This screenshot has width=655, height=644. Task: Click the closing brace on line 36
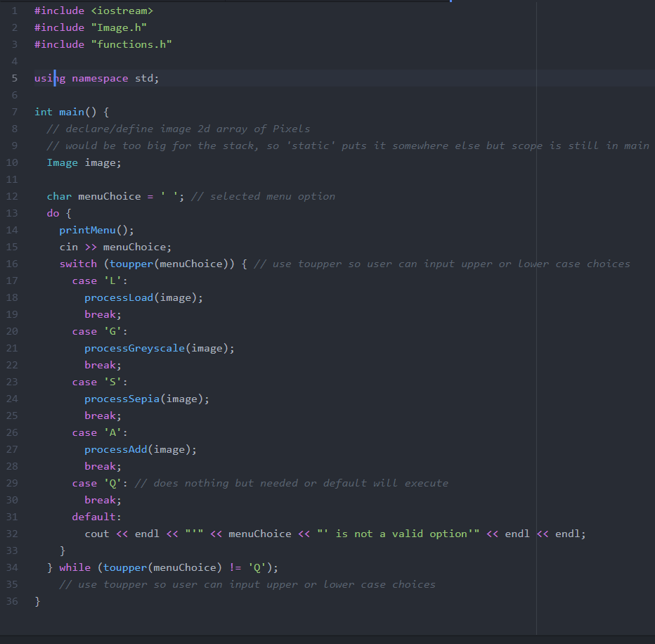[37, 601]
